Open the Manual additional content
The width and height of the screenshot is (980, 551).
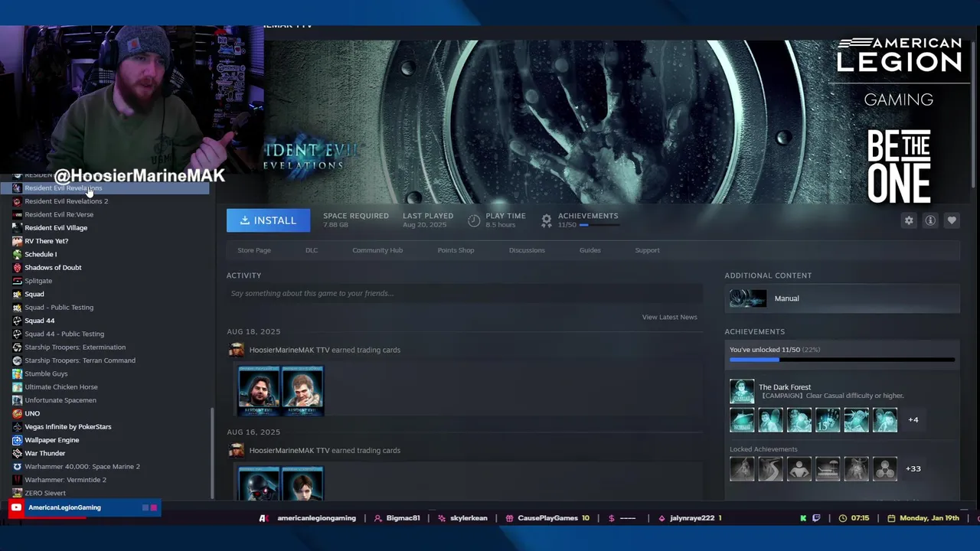842,298
